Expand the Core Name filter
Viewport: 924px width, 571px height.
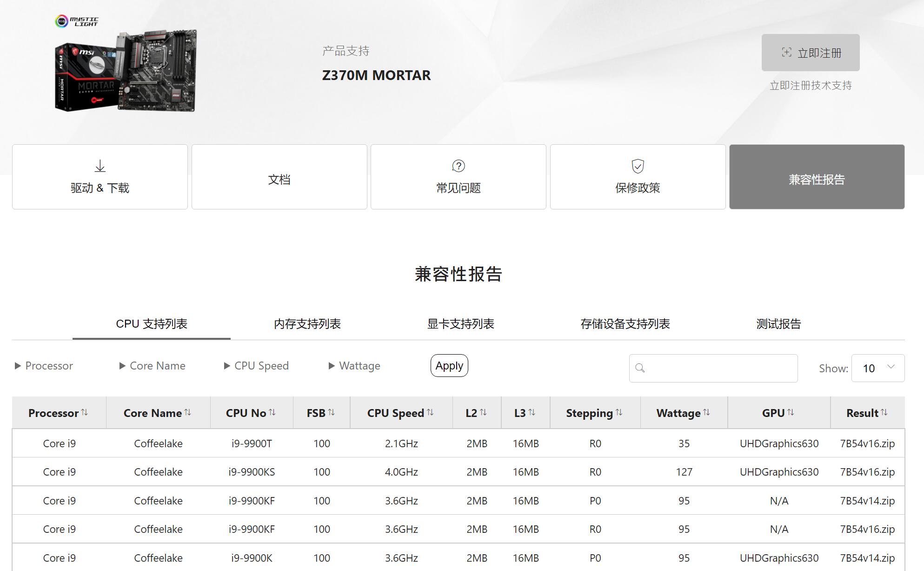pyautogui.click(x=122, y=366)
